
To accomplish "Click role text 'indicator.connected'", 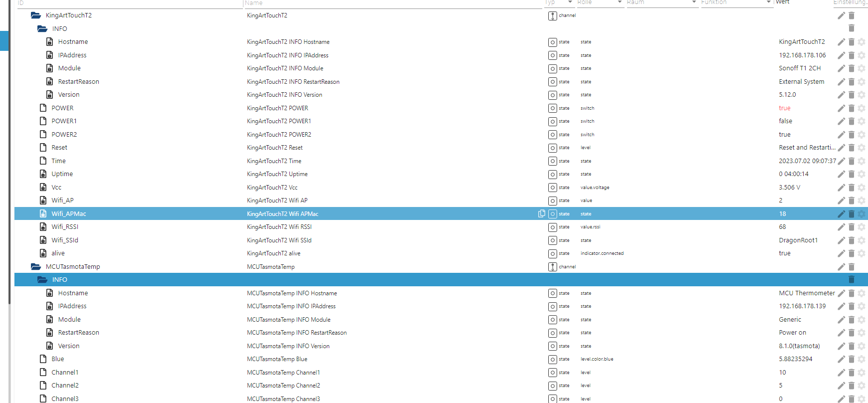I will 602,253.
